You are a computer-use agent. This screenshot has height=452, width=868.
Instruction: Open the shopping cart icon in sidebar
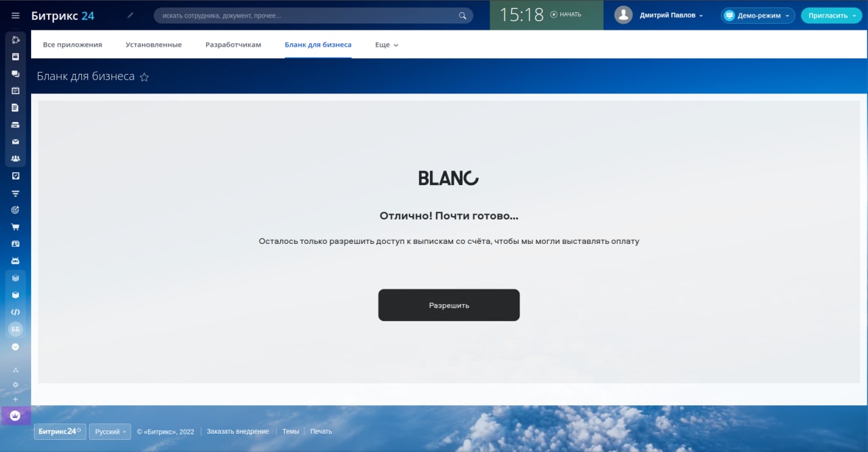pos(16,227)
